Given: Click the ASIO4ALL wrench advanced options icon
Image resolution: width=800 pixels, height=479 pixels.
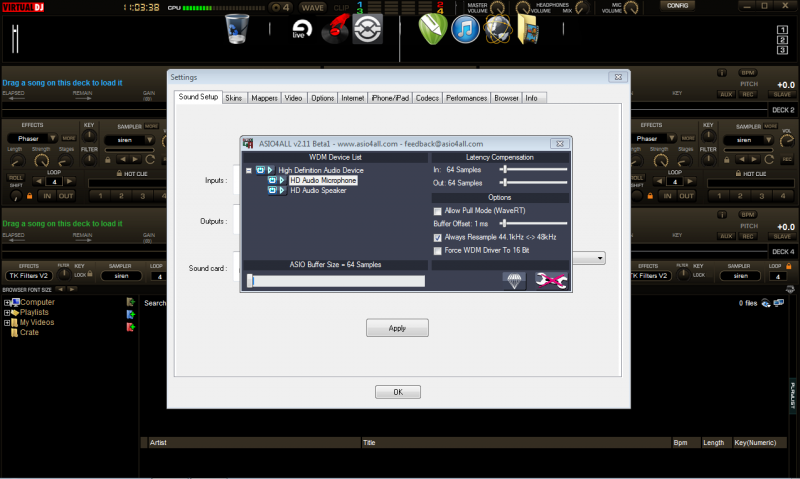Looking at the screenshot, I should [x=551, y=282].
